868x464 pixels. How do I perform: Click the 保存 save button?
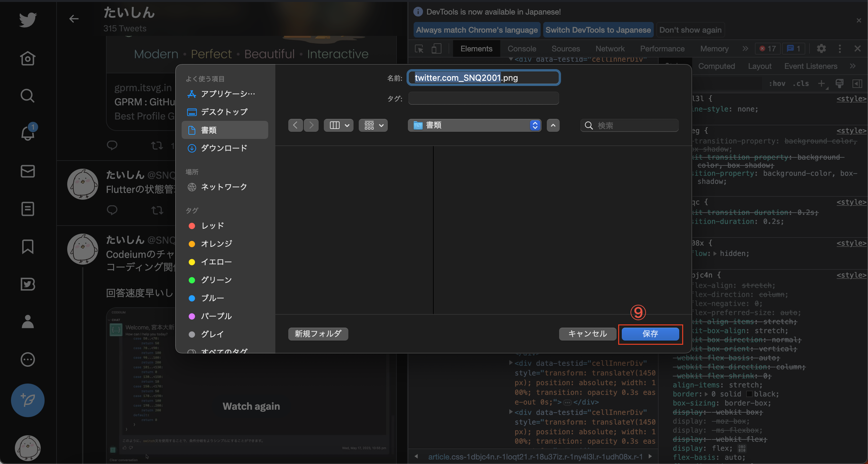point(650,334)
